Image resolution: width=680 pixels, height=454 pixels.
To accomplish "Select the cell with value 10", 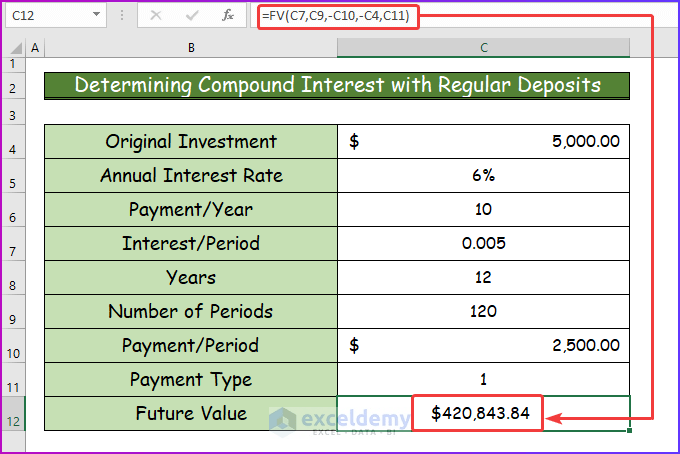I will 484,209.
